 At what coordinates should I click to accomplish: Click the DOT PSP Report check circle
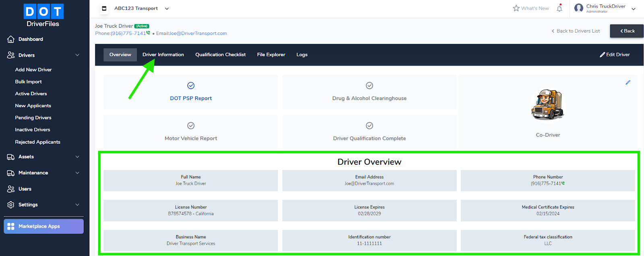click(191, 86)
